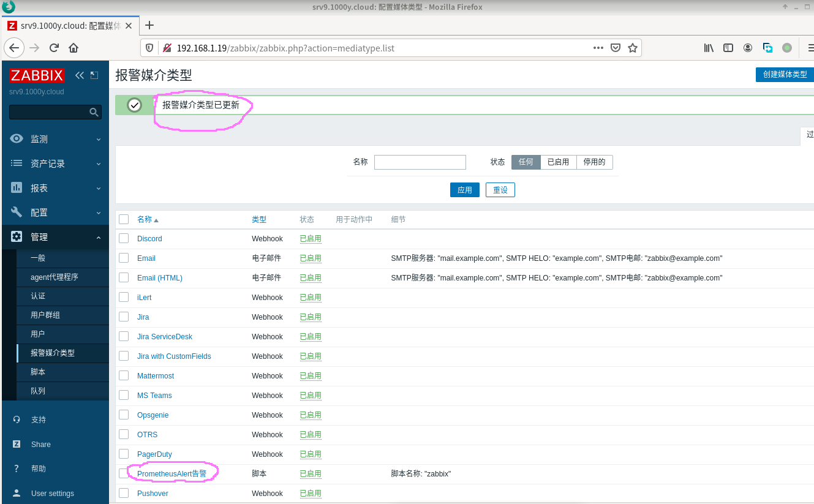The height and width of the screenshot is (504, 814).
Task: Filter status by 停用的
Action: pos(594,162)
